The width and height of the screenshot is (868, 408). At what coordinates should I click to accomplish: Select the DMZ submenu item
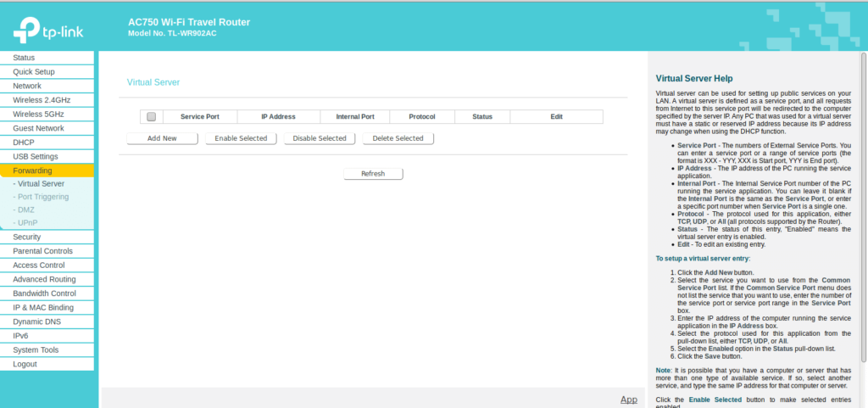(25, 209)
